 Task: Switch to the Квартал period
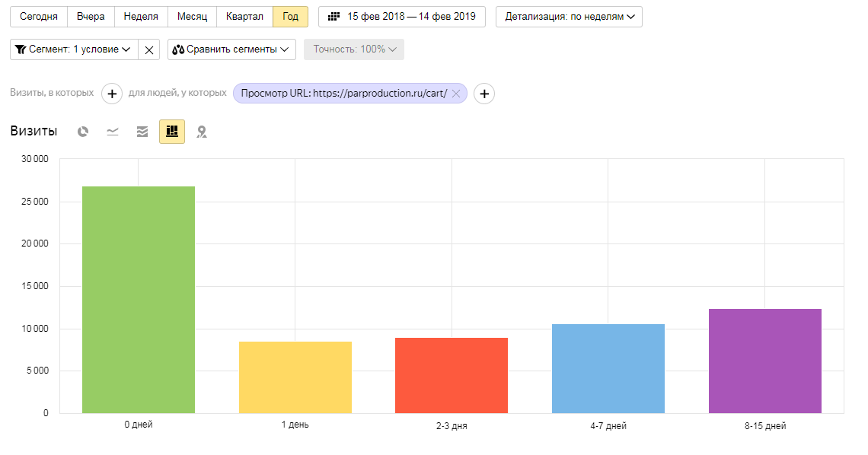click(x=244, y=17)
